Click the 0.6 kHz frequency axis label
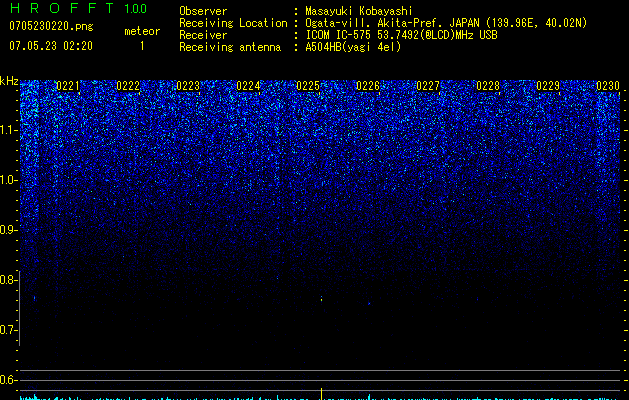 pyautogui.click(x=9, y=380)
